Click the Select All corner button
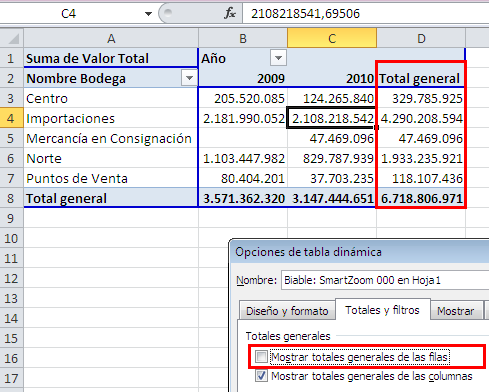 12,38
